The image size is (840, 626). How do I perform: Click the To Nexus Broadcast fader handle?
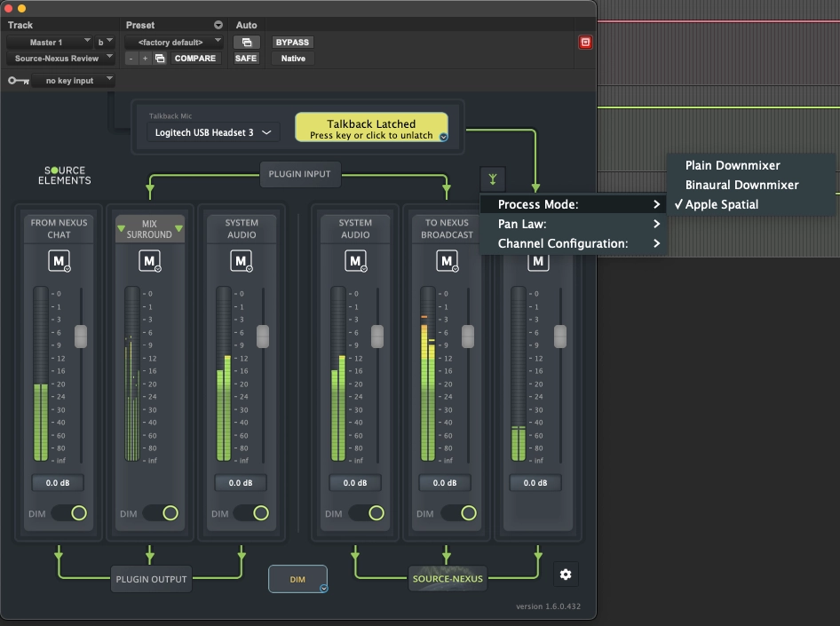pos(468,337)
